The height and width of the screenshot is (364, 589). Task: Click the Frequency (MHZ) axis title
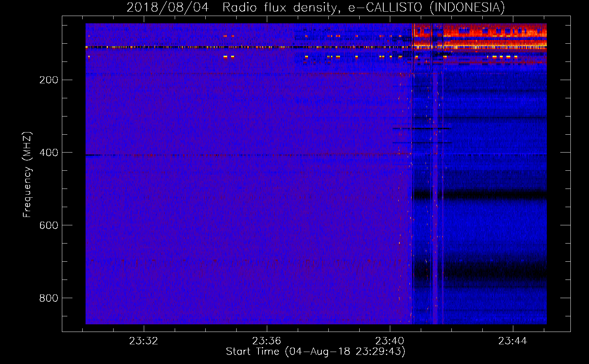pyautogui.click(x=27, y=175)
